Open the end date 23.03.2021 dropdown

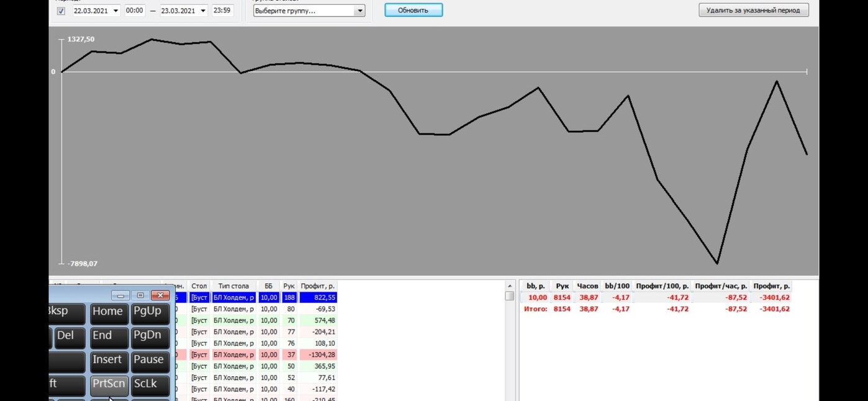(x=203, y=11)
